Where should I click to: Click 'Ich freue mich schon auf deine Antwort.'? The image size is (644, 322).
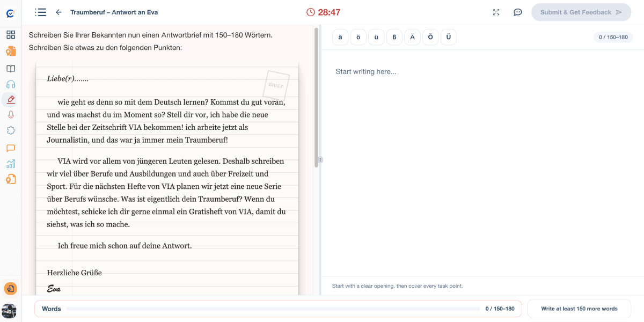coord(125,246)
